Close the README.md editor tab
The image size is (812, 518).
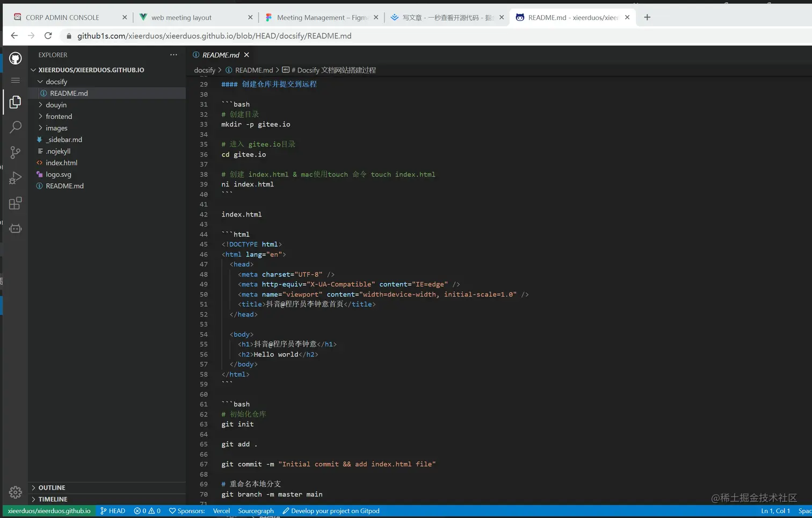(247, 55)
